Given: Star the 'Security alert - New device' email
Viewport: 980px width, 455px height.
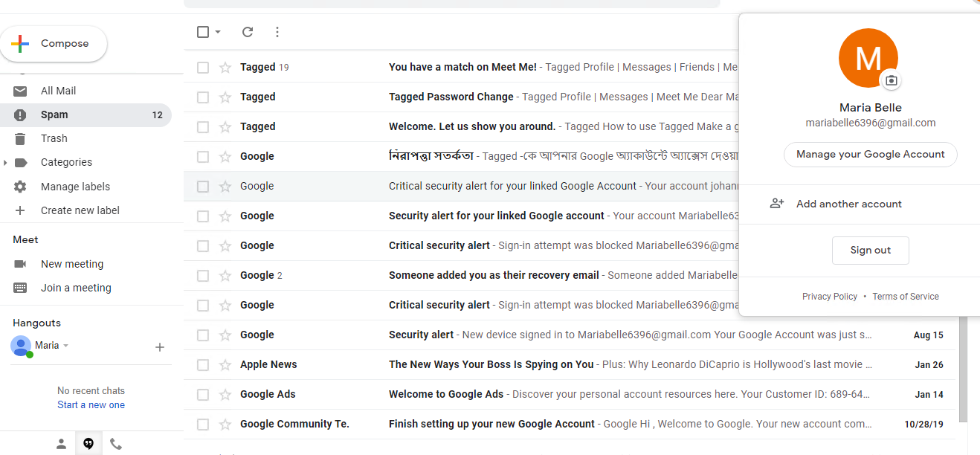Looking at the screenshot, I should click(225, 335).
